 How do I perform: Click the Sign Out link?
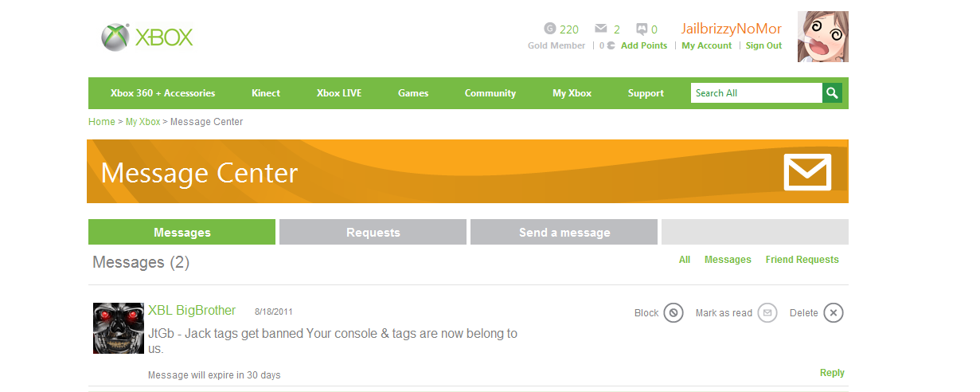(764, 45)
